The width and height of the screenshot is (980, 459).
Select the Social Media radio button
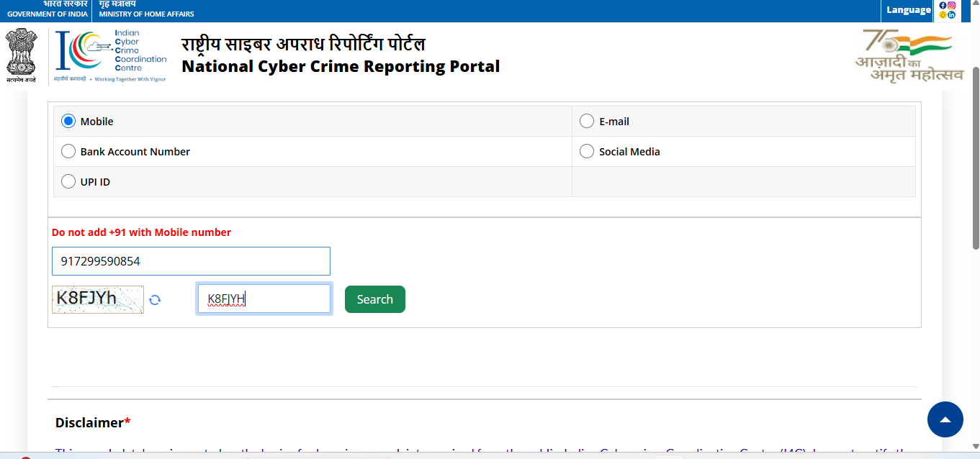[x=587, y=152]
